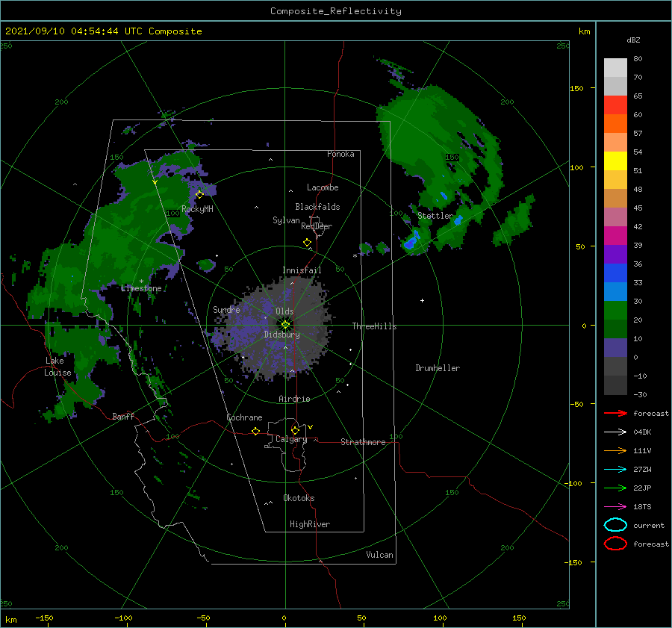Click the RedDeer city label

(x=317, y=226)
